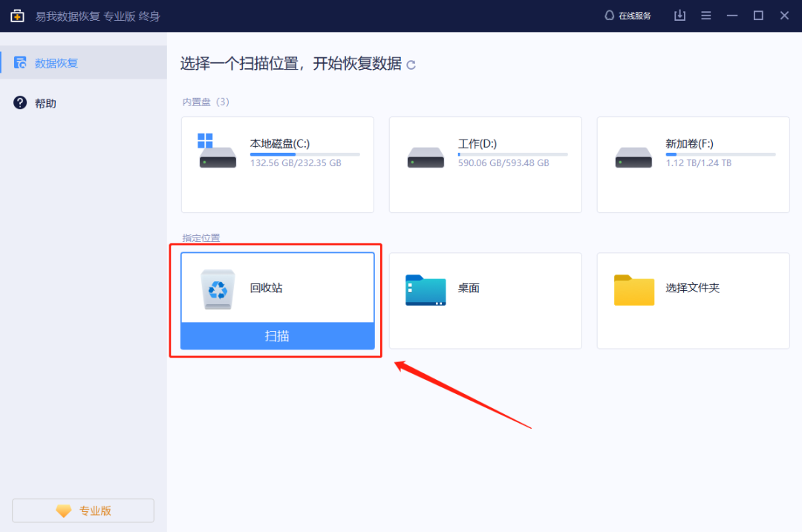
Task: Click the bell icon next to 在线服务
Action: (x=609, y=16)
